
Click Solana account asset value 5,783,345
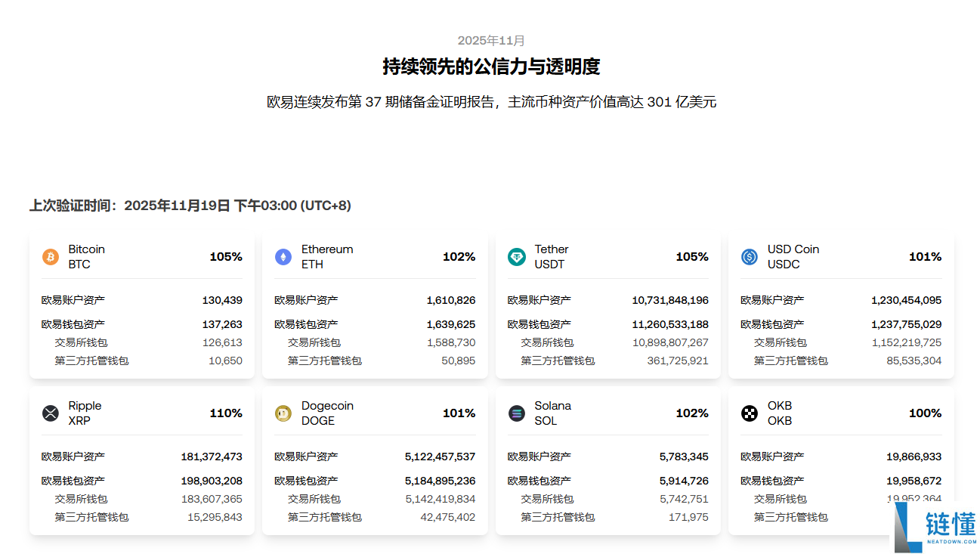click(684, 457)
